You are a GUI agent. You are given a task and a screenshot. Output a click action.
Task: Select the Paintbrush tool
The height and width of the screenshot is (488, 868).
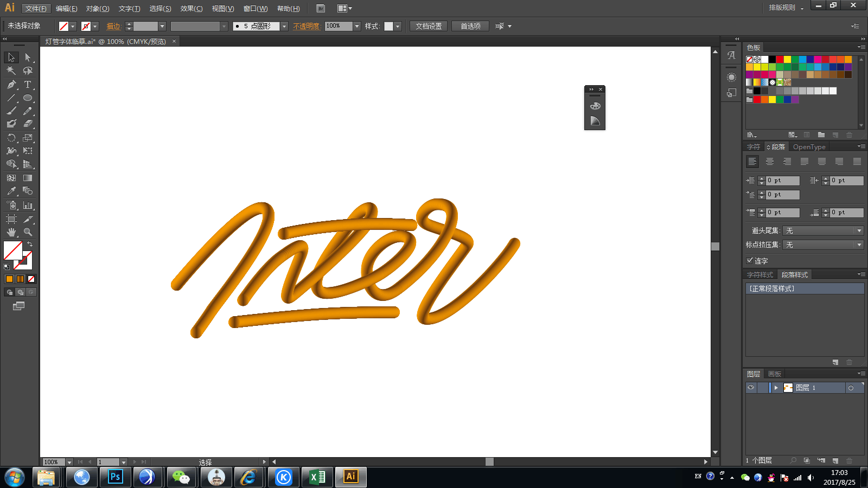[x=11, y=111]
